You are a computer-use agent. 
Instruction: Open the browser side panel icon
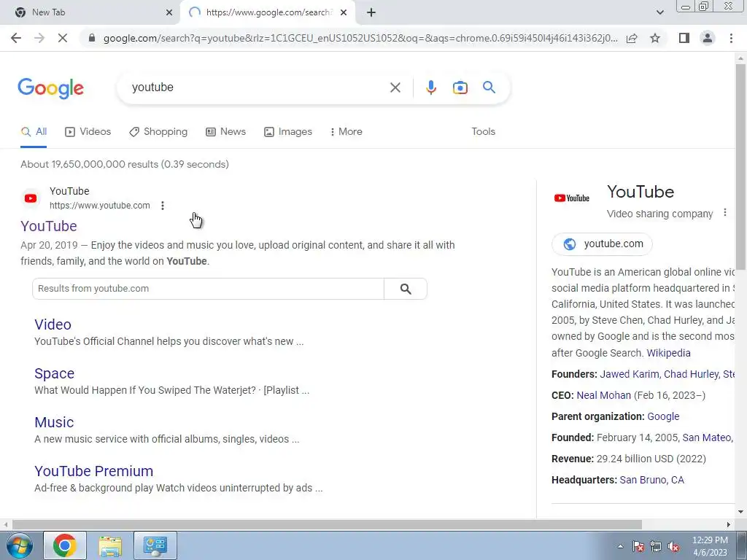click(x=684, y=38)
